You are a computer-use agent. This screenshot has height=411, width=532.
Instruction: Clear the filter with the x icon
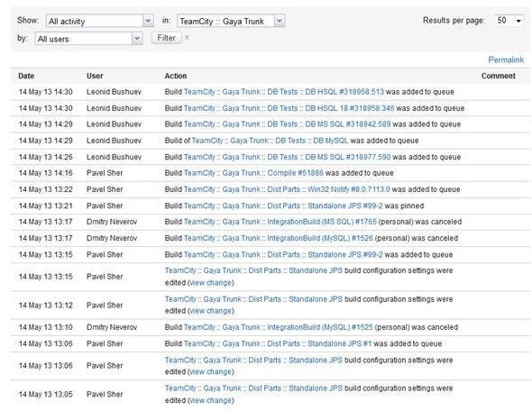click(x=187, y=38)
